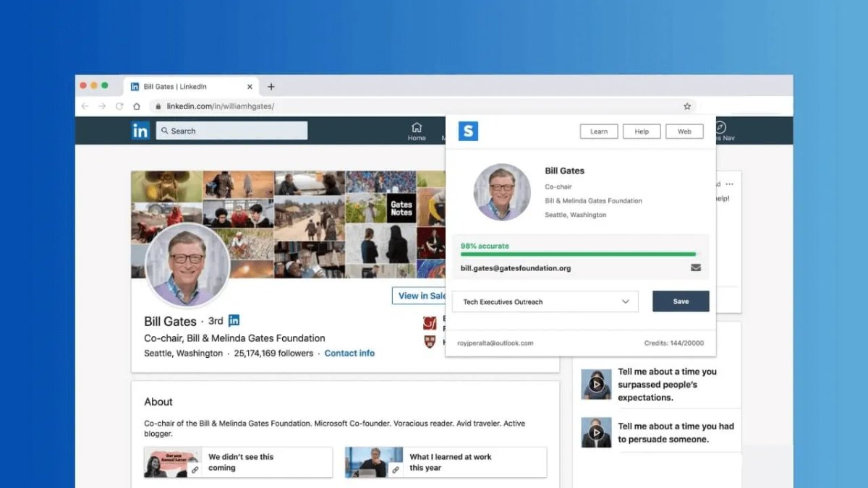This screenshot has width=868, height=488.
Task: Click the Gates Notes cover image tile
Action: click(x=401, y=208)
